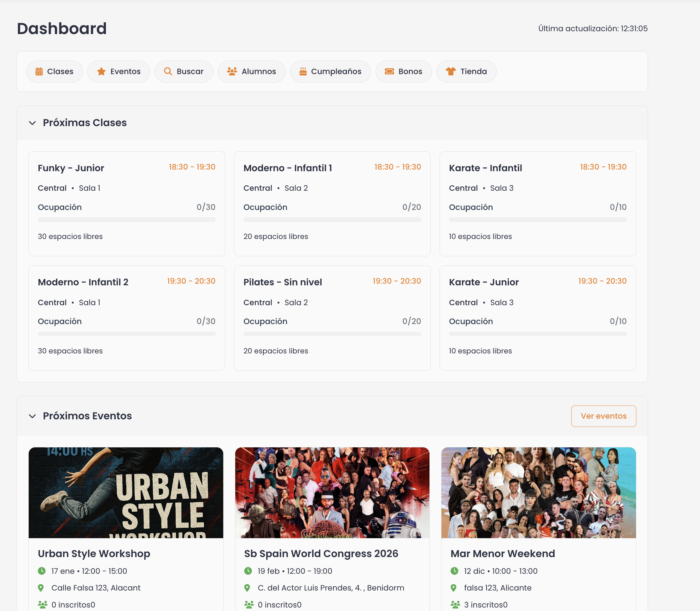Screen dimensions: 700x611
Task: Click the people icon on Alumnos
Action: (232, 72)
